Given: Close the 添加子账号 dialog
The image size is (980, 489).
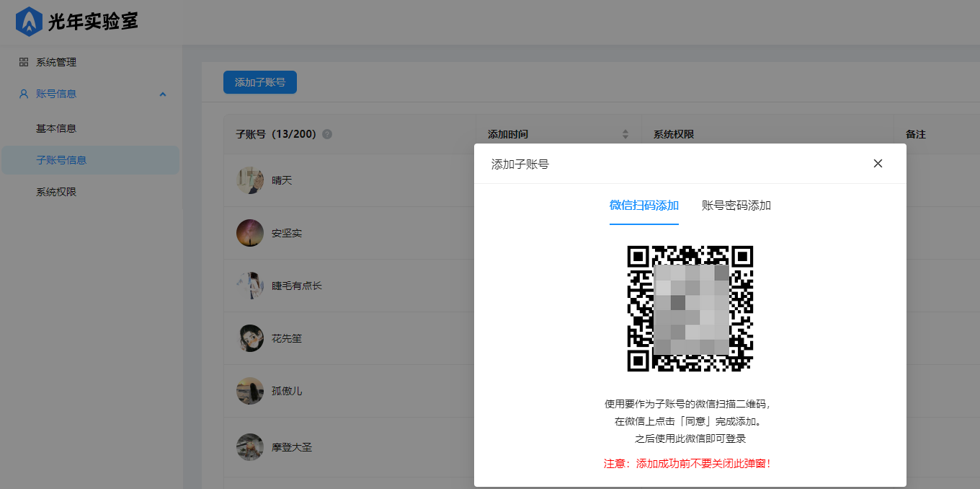Looking at the screenshot, I should coord(878,164).
